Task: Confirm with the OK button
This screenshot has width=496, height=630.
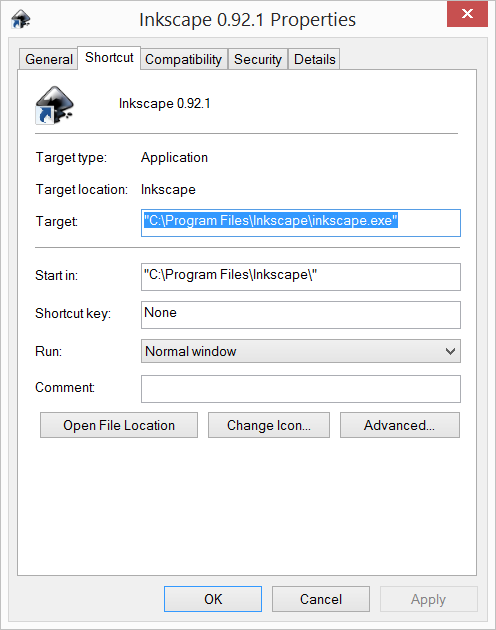Action: 213,599
